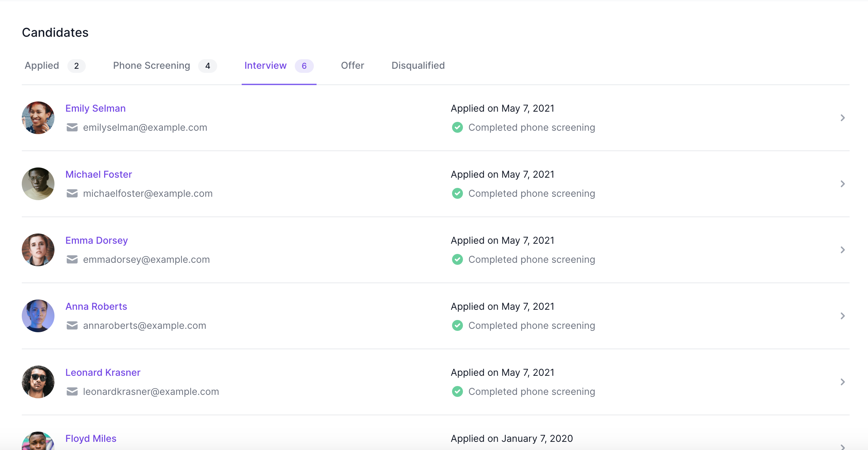Click the green check icon in Emily Selman's row
The image size is (868, 450).
click(457, 127)
